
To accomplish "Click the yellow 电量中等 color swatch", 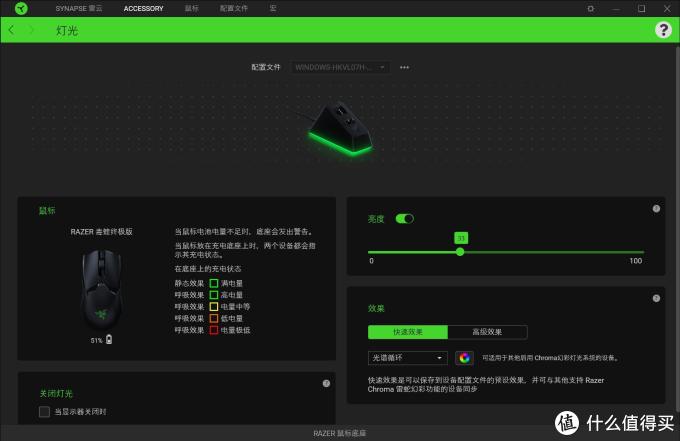I will coord(214,307).
